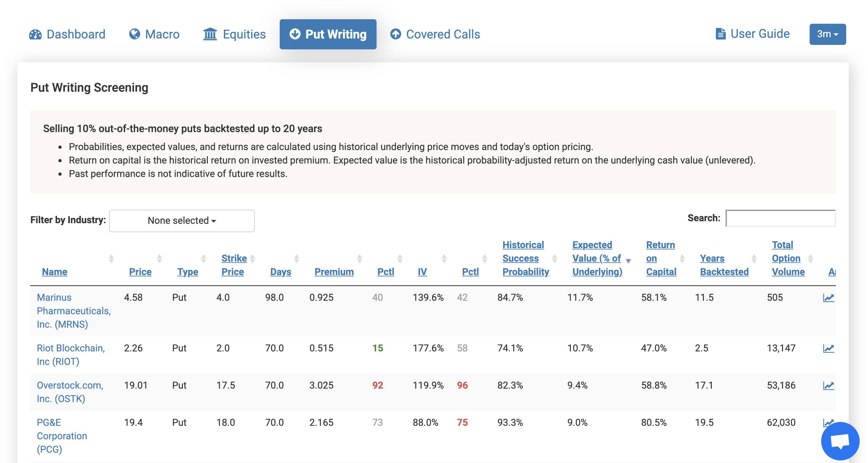Open the chart icon for Marinus Pharmaceuticals row
The width and height of the screenshot is (868, 463).
(x=828, y=298)
